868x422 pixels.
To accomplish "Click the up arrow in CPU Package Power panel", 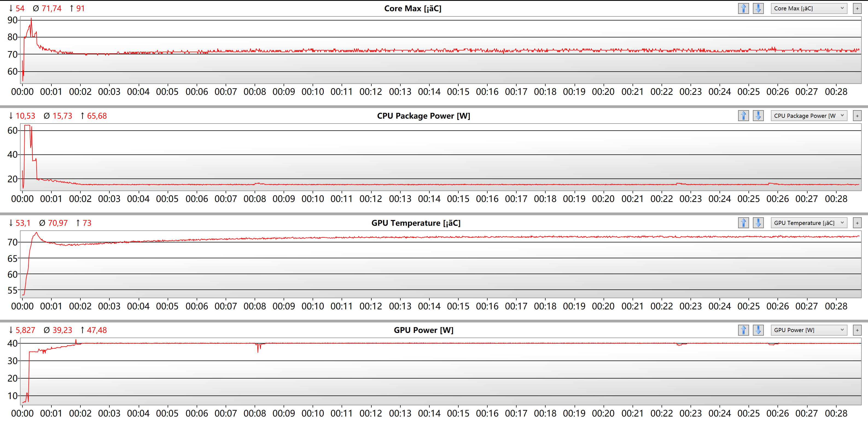I will (743, 116).
